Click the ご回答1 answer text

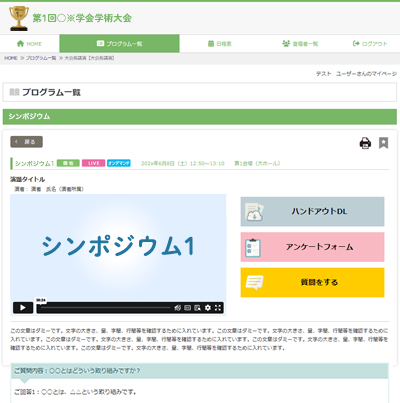click(75, 392)
